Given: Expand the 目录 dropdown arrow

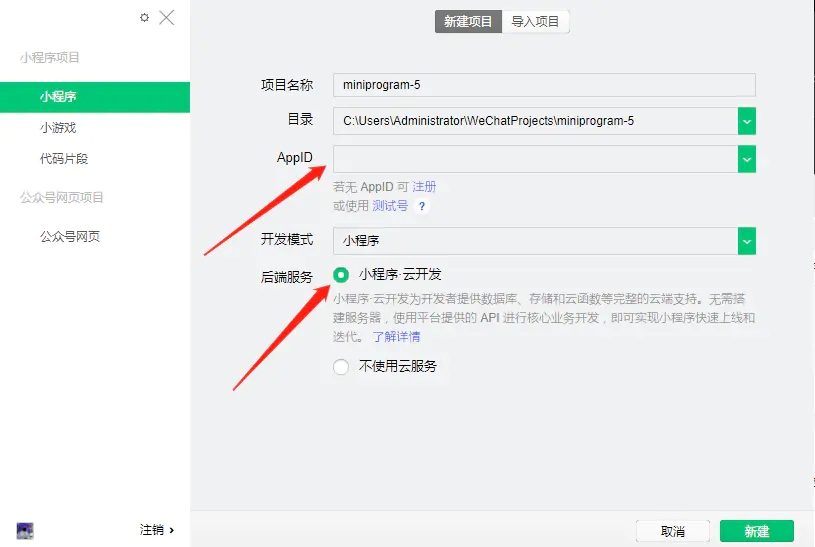Looking at the screenshot, I should coord(746,121).
